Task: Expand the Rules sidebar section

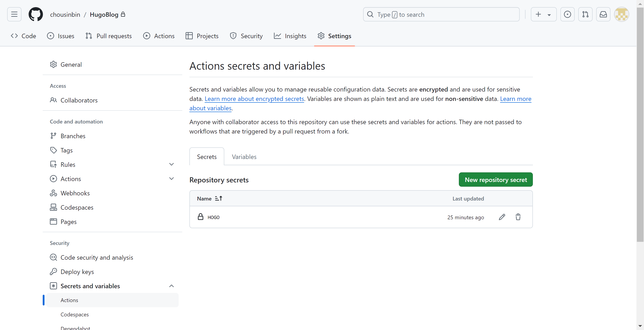Action: 172,164
